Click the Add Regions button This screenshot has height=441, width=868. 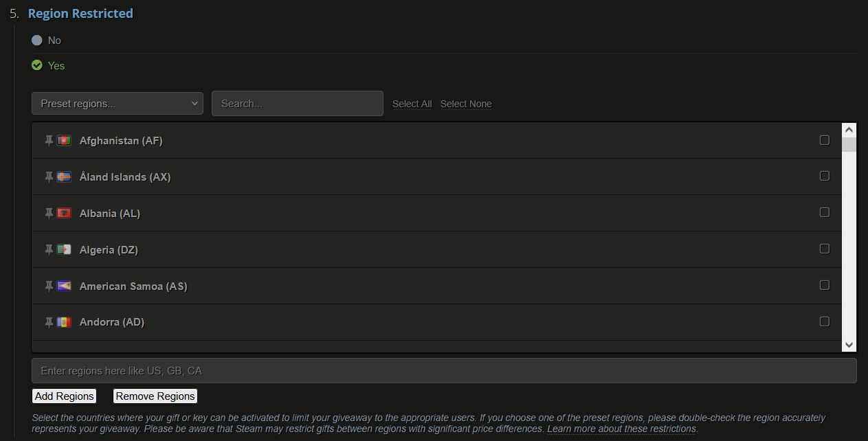[64, 396]
